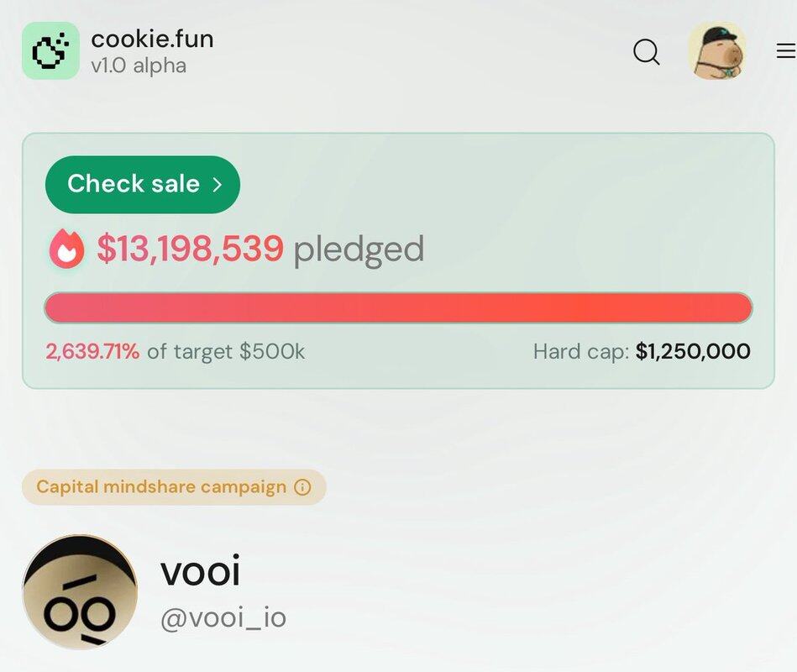Open the hamburger menu
This screenshot has height=672, width=797.
pos(785,52)
